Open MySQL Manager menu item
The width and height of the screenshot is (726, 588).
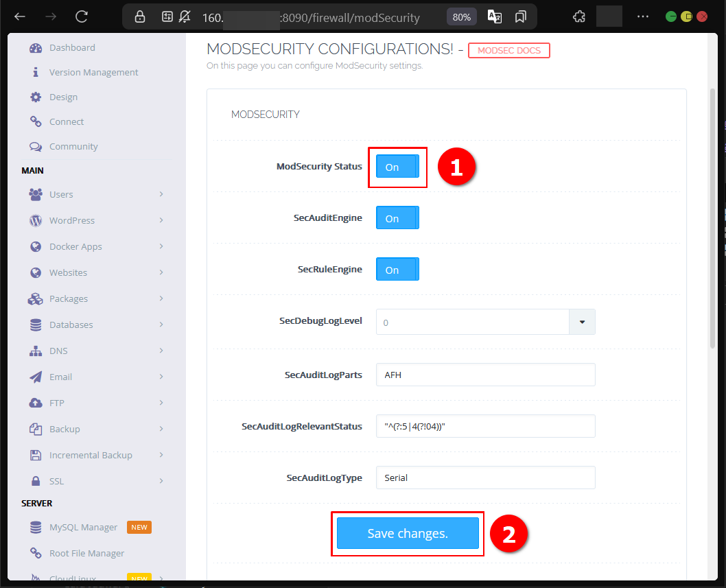pos(83,528)
